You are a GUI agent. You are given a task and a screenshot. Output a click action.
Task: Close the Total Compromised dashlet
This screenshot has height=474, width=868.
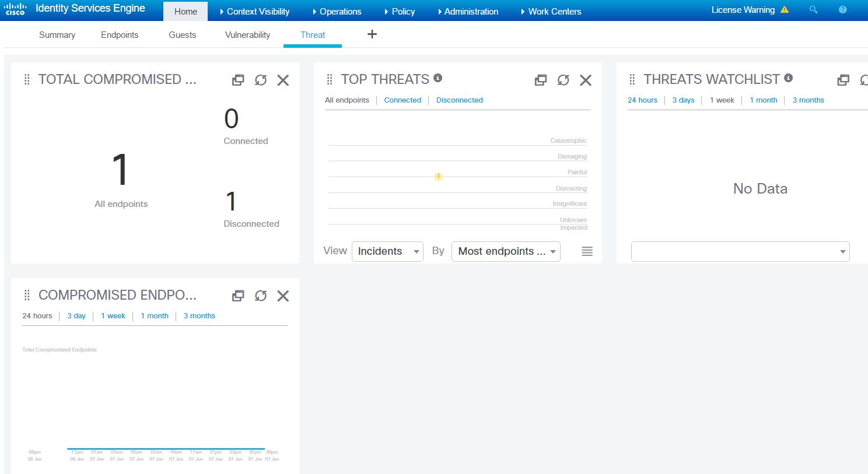283,80
